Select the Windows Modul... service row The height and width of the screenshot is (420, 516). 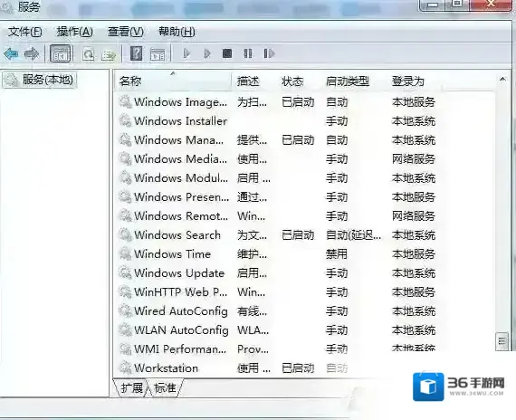point(277,178)
